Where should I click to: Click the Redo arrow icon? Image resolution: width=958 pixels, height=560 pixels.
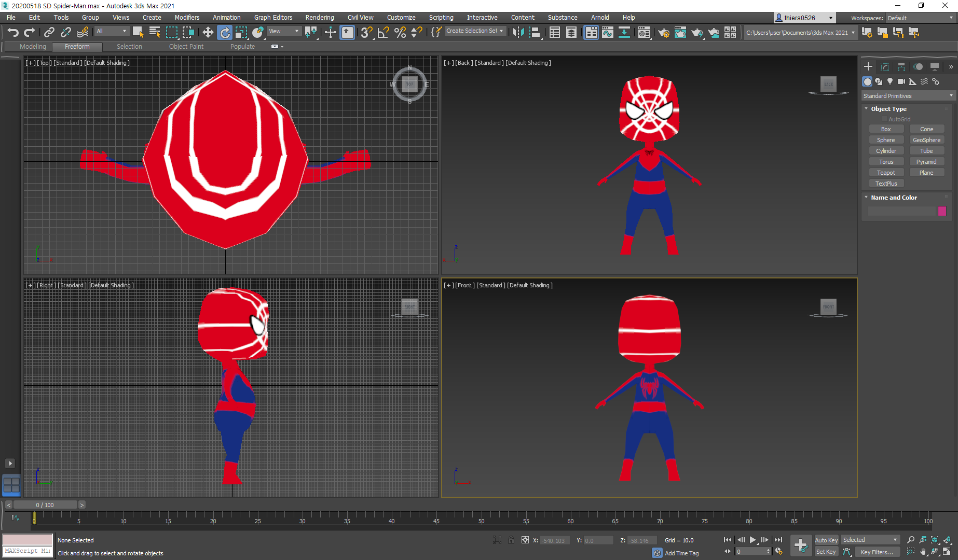click(30, 33)
